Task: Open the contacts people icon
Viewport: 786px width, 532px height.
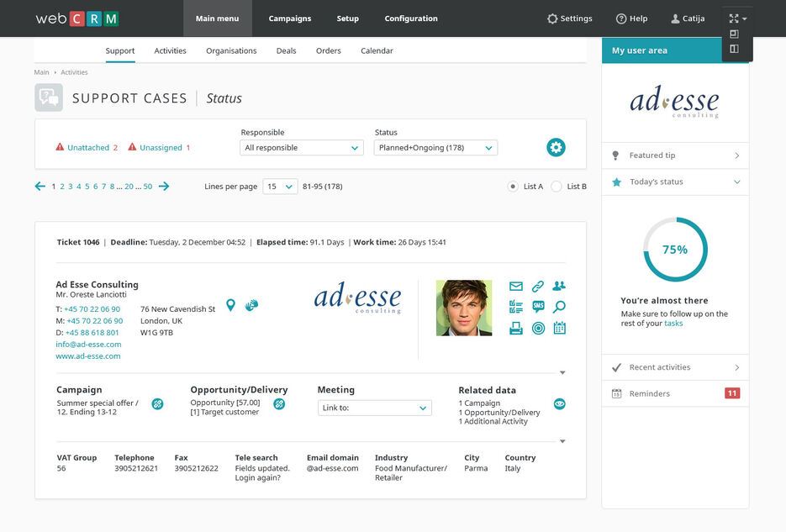Action: tap(559, 286)
